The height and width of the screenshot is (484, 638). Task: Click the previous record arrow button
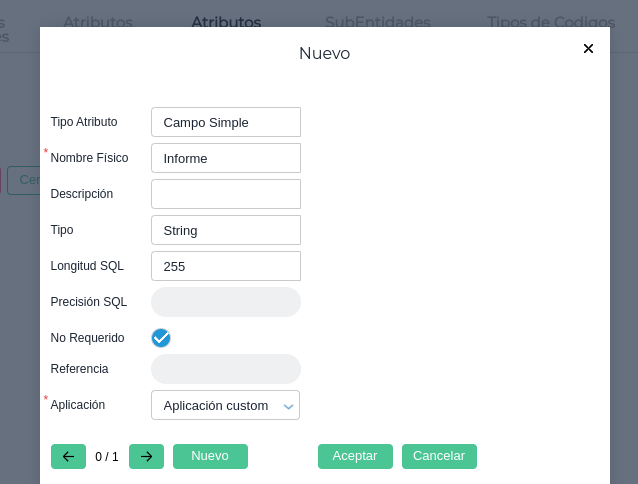[x=68, y=456]
